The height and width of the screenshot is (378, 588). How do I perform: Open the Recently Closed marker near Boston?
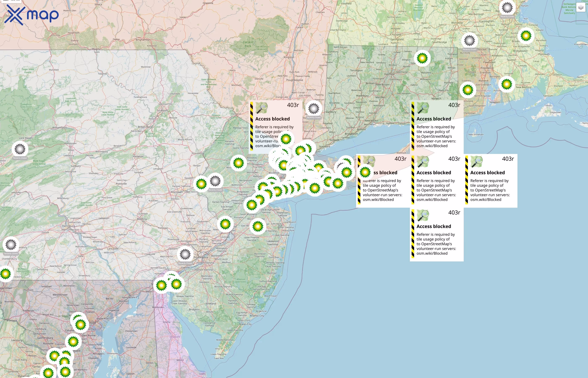507,8
